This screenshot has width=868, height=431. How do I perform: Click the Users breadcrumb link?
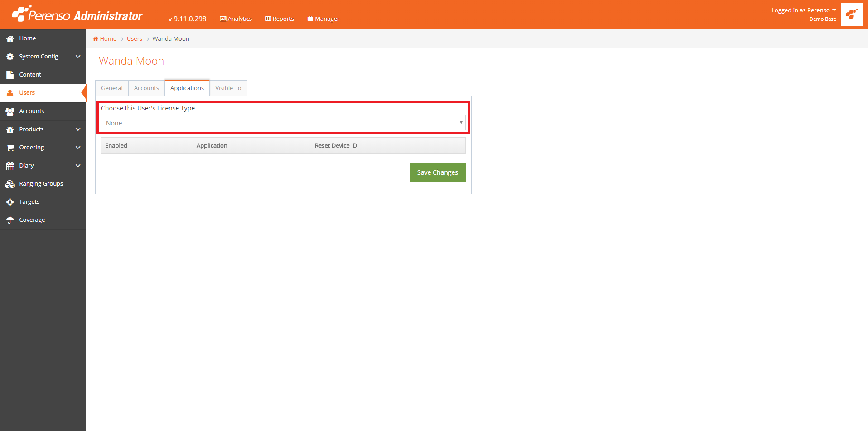(x=135, y=38)
